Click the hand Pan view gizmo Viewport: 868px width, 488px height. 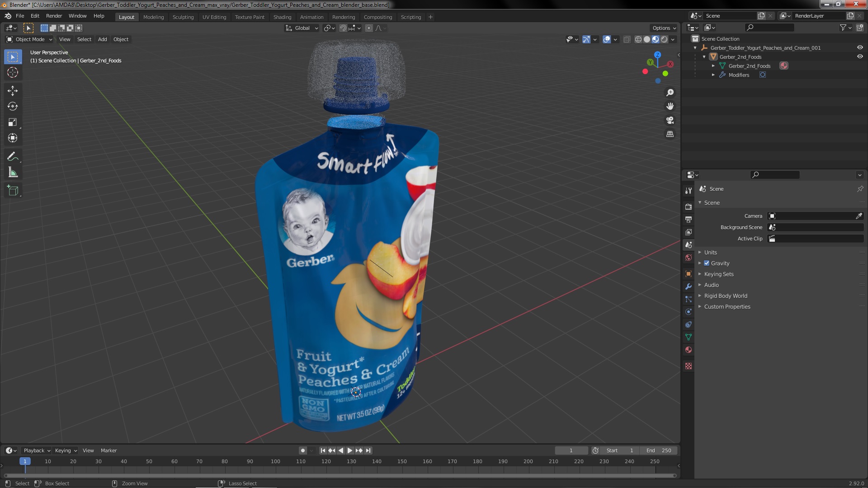(670, 106)
